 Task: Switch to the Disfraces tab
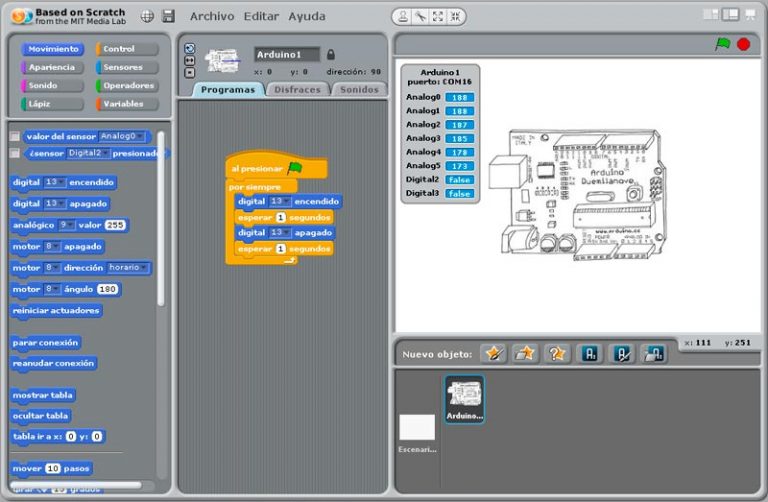coord(298,89)
